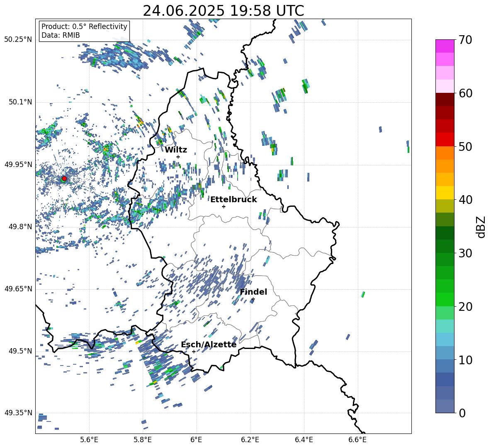Viewport: 491px width, 448px height.
Task: Click the colorbar tick value 0
Action: (x=462, y=413)
